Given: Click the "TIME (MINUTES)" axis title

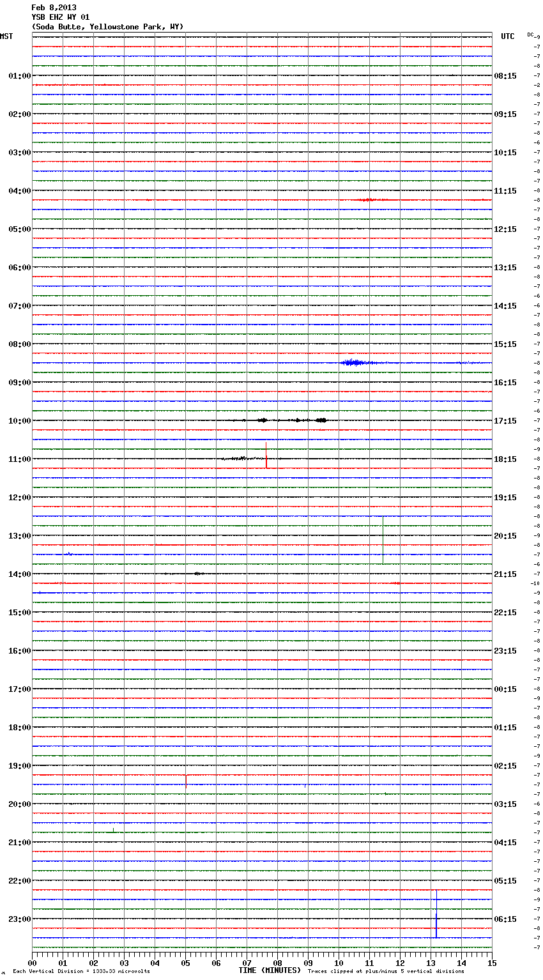Looking at the screenshot, I should 270,970.
